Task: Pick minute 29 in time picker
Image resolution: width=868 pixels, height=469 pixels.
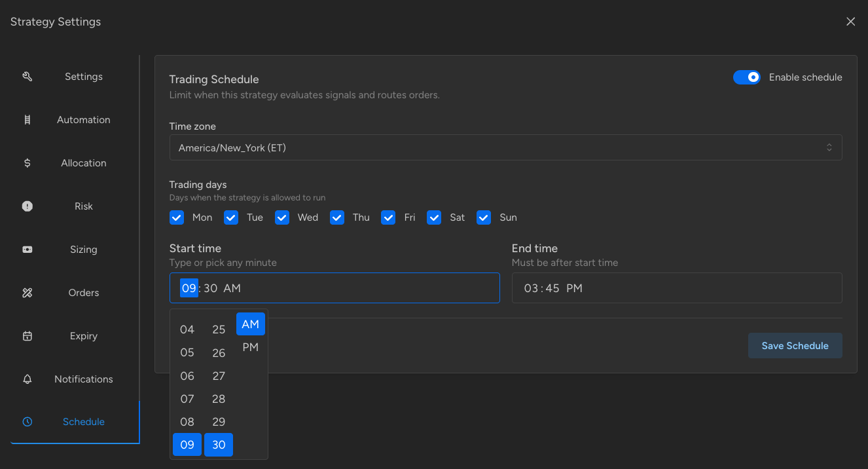Action: [219, 422]
